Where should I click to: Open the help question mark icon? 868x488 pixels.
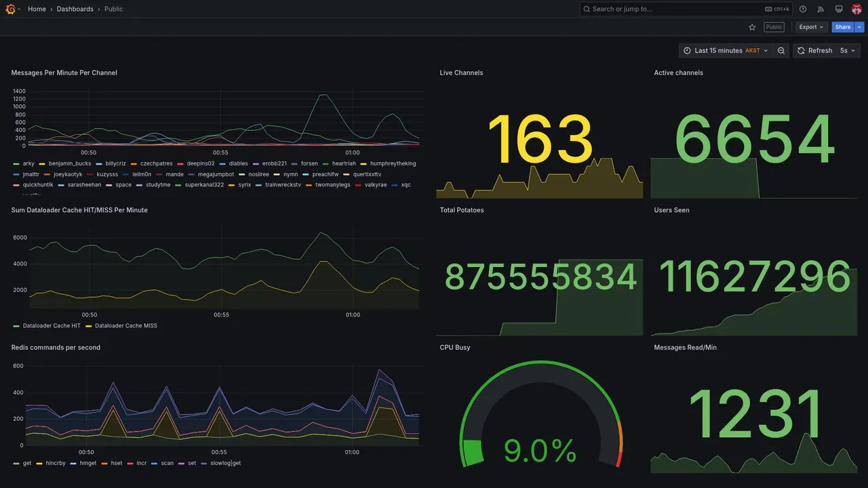[803, 9]
